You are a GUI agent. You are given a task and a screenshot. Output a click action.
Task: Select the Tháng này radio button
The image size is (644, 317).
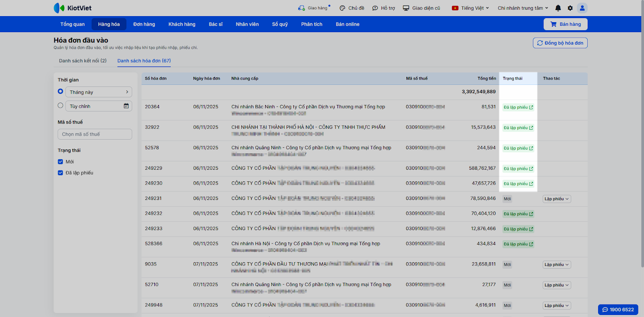pyautogui.click(x=60, y=91)
